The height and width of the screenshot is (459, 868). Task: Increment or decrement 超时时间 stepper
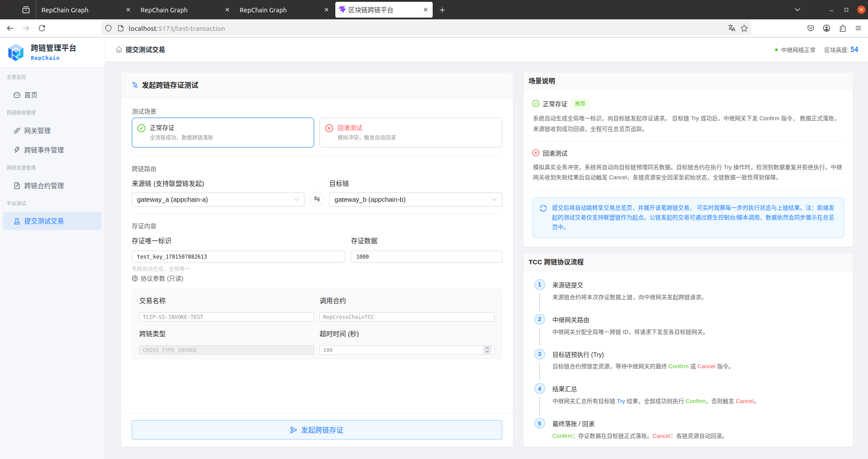point(487,350)
